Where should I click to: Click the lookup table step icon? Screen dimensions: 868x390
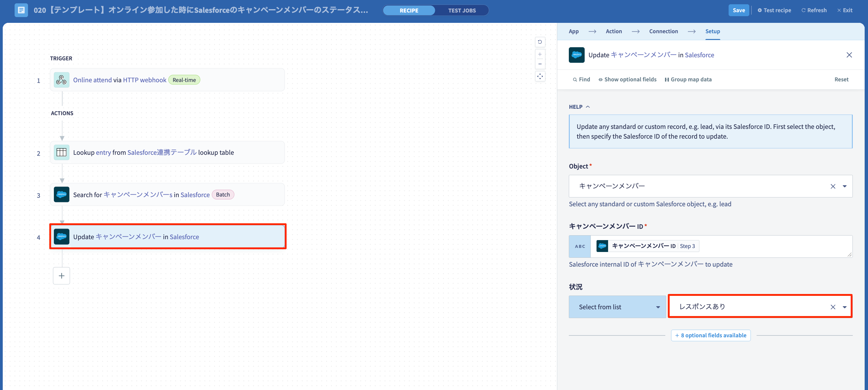[61, 152]
